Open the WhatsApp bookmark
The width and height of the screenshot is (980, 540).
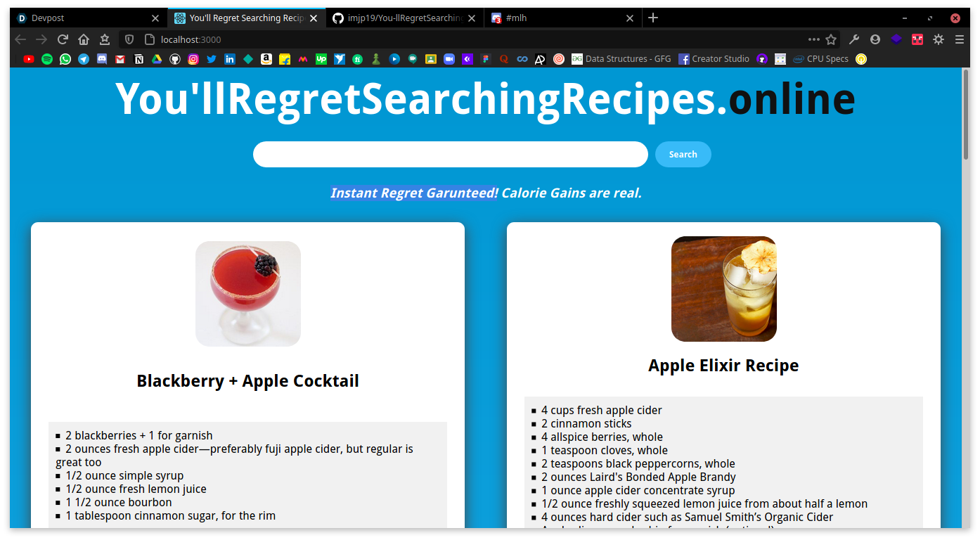(65, 59)
